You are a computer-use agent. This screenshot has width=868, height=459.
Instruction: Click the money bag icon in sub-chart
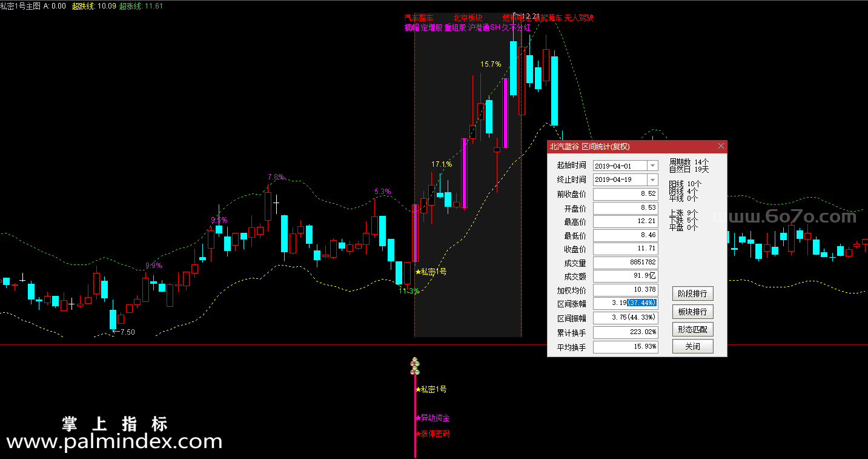point(415,366)
